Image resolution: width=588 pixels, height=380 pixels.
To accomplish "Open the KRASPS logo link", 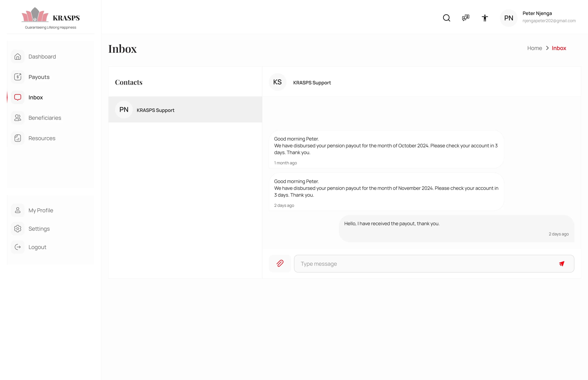I will pyautogui.click(x=51, y=18).
